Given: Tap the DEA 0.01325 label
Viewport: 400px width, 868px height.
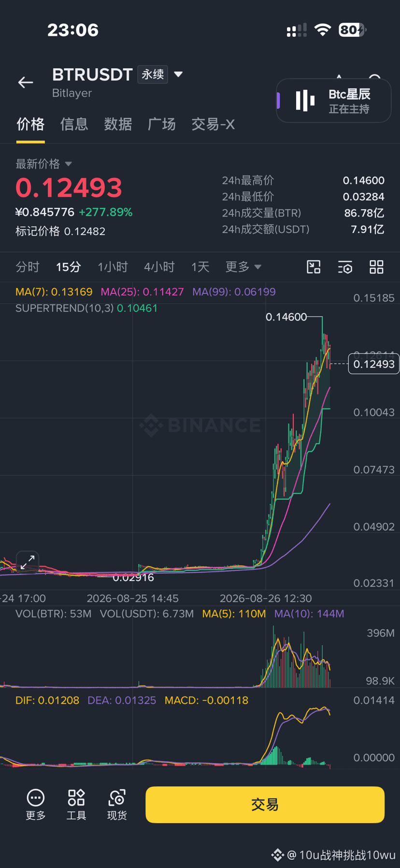Looking at the screenshot, I should pyautogui.click(x=122, y=700).
